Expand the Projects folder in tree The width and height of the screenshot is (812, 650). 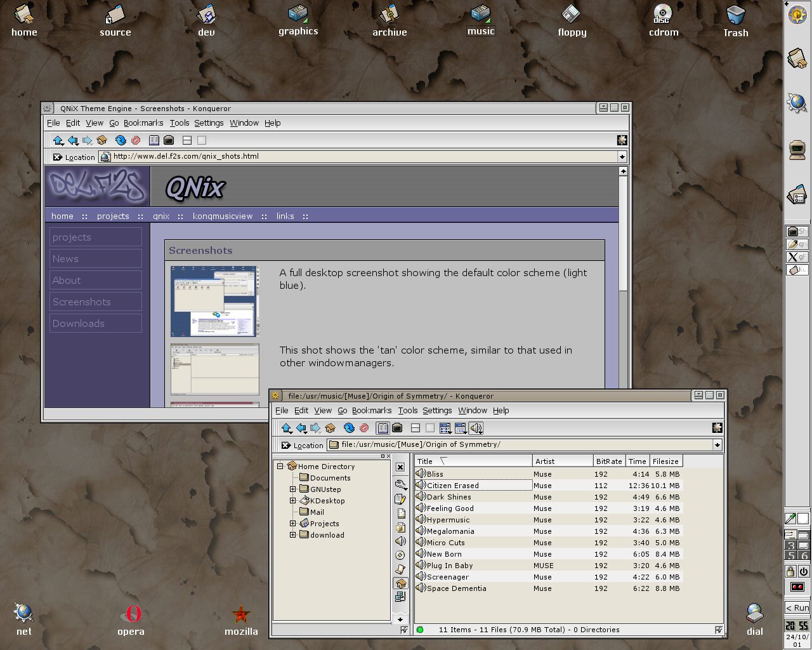292,524
